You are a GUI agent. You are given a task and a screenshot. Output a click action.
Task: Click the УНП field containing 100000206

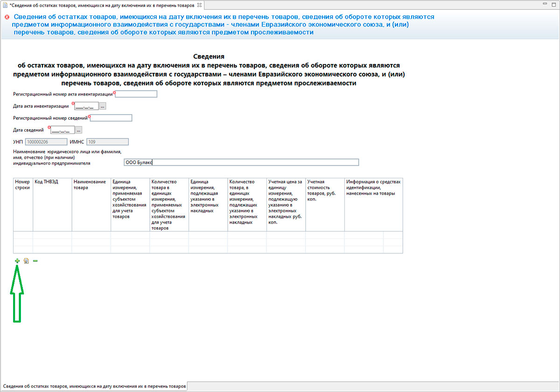pos(46,142)
